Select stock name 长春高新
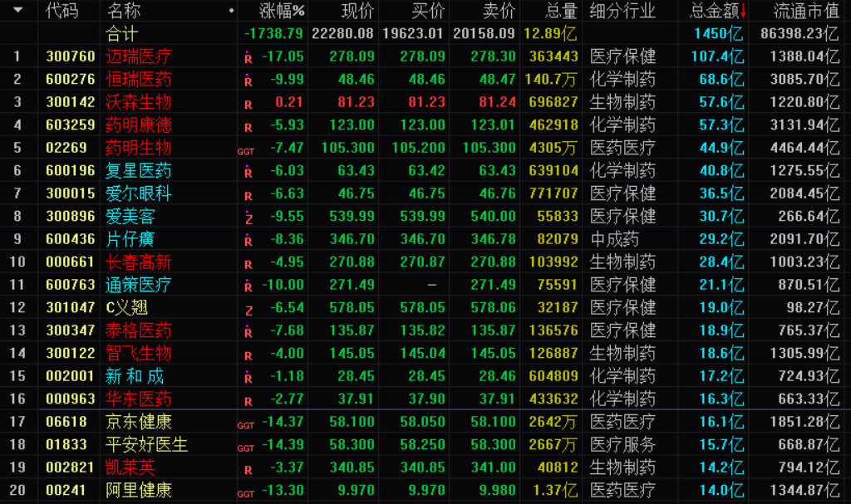Image resolution: width=851 pixels, height=504 pixels. pos(139,262)
